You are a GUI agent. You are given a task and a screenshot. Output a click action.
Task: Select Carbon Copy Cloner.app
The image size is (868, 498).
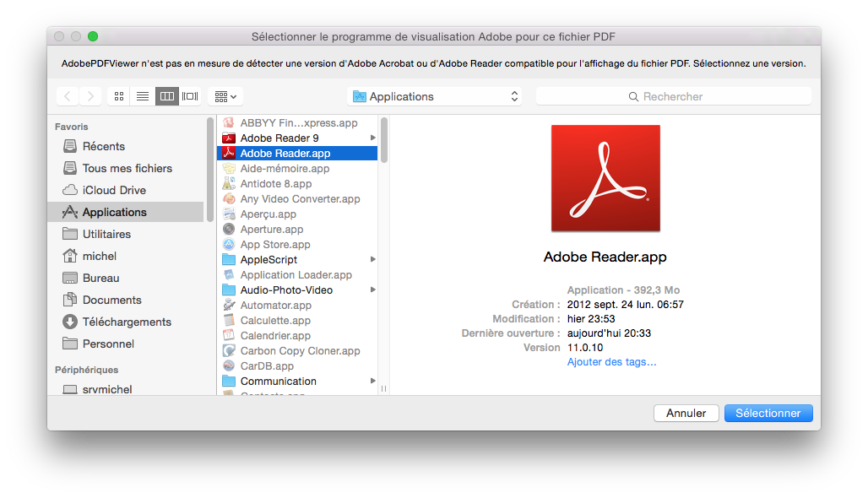(297, 351)
